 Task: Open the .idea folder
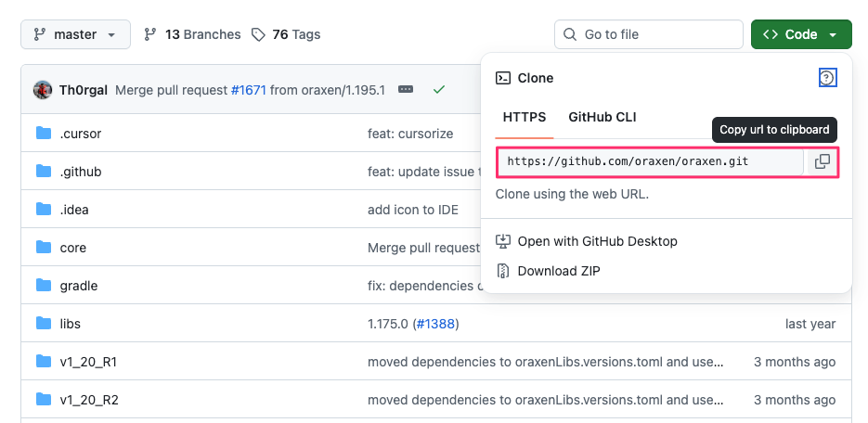[x=74, y=211]
